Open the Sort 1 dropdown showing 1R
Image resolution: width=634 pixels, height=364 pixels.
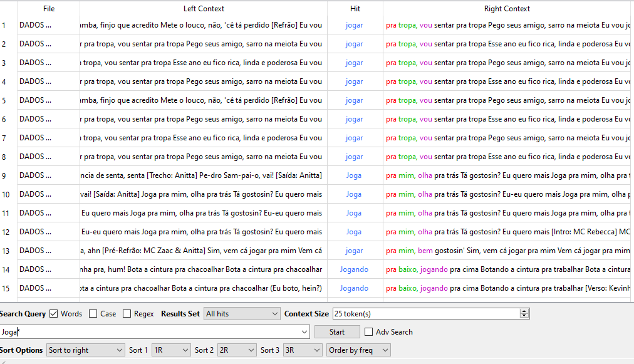170,350
